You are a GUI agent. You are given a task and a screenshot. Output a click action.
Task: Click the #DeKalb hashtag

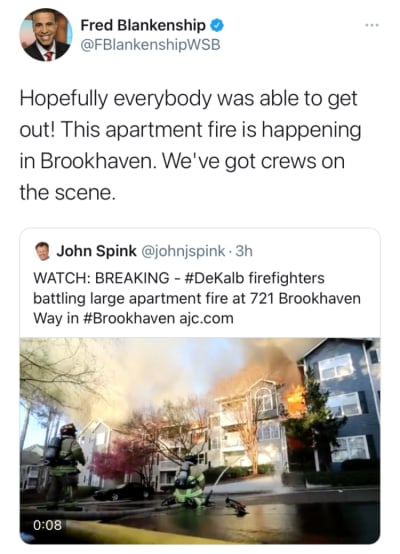[214, 278]
